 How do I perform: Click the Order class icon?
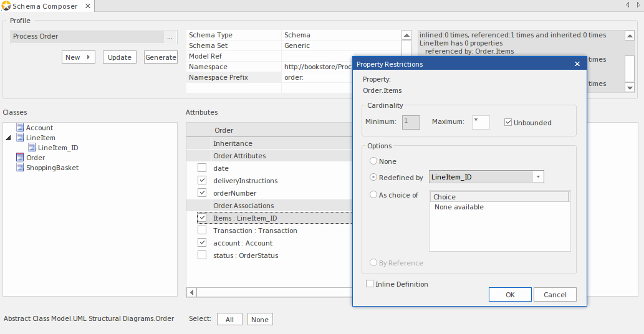(x=20, y=158)
